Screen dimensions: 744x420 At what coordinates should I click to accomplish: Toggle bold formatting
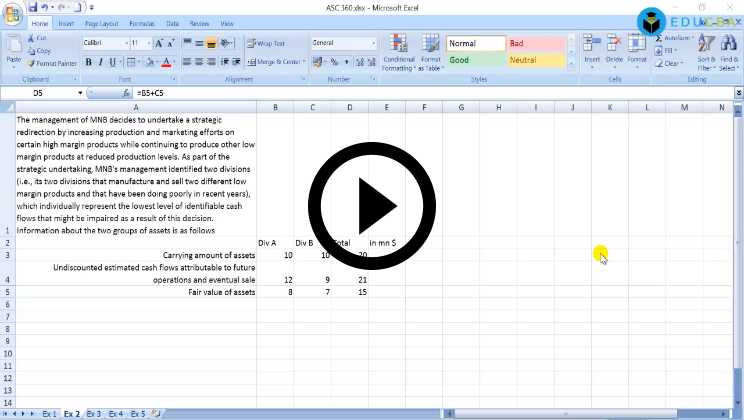pyautogui.click(x=88, y=62)
